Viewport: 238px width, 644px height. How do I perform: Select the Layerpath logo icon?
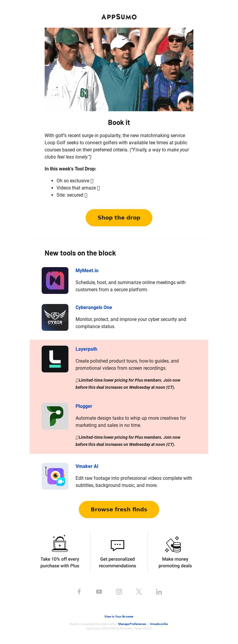55,359
